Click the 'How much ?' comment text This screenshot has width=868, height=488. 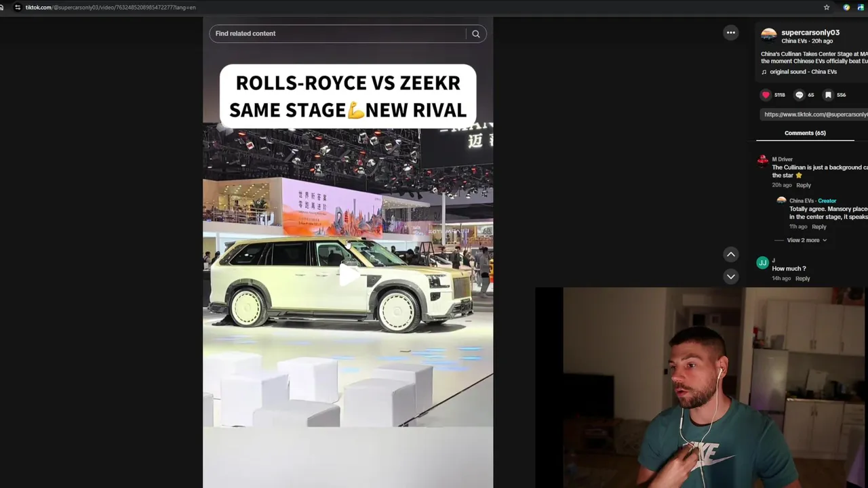click(789, 268)
